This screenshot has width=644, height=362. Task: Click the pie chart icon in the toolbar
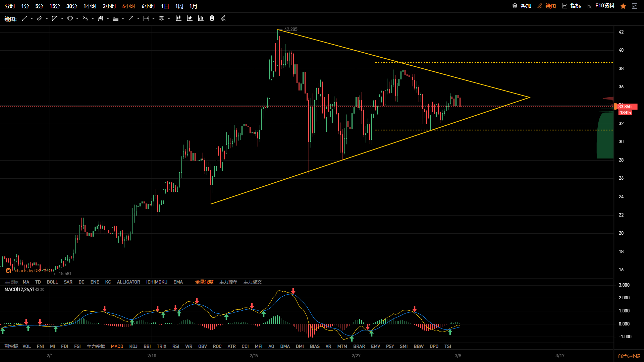pos(190,18)
